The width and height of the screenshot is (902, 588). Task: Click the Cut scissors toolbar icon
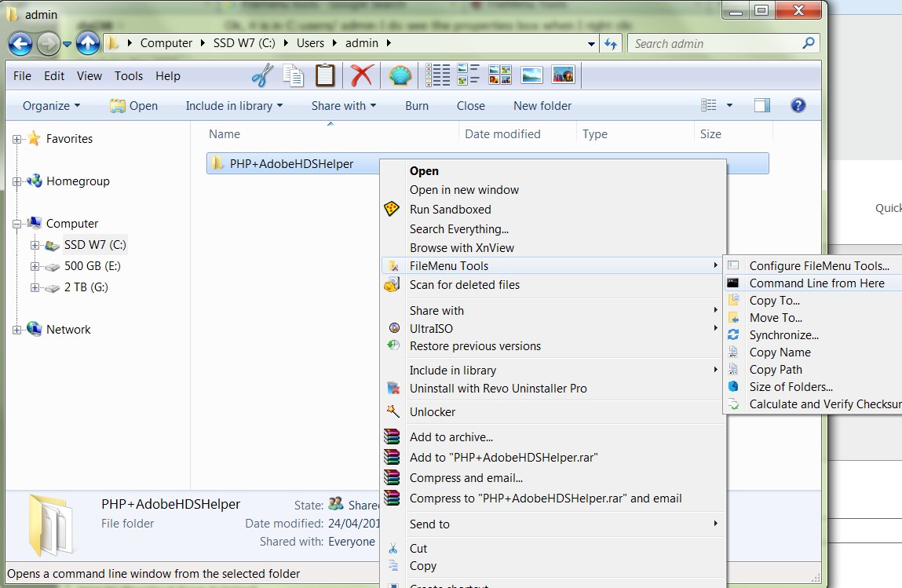(262, 75)
